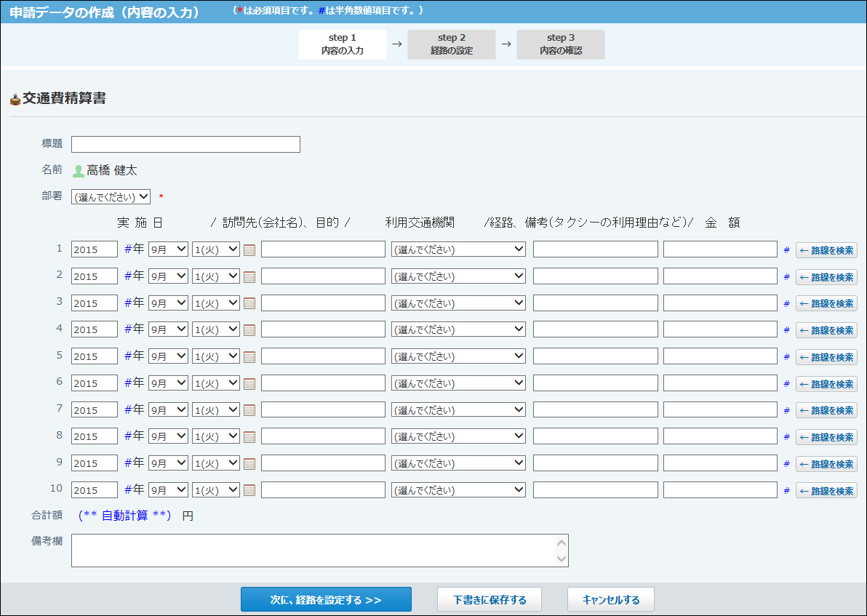Click the stamp icon beside 交通費精算書
Viewport: 867px width, 616px height.
click(15, 100)
